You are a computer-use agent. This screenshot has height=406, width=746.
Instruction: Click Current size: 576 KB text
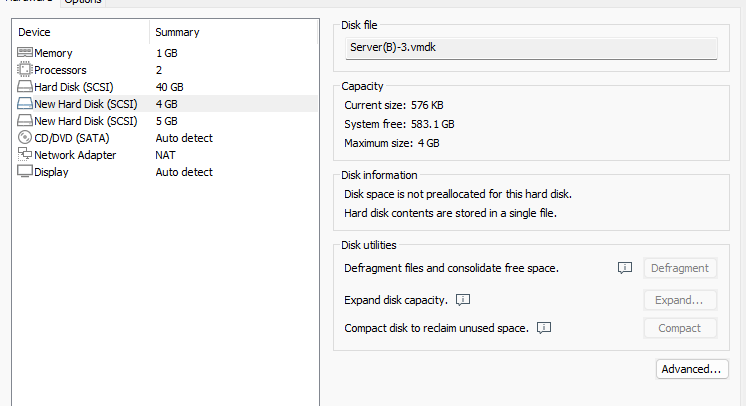[394, 105]
